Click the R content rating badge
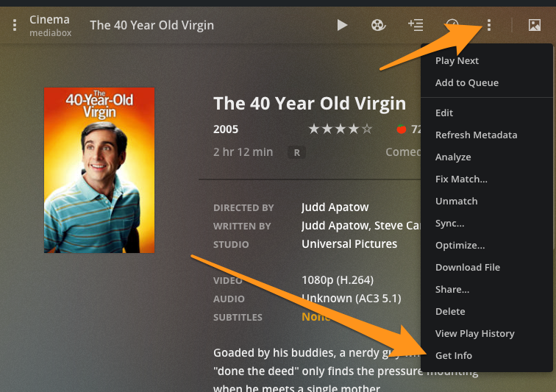The height and width of the screenshot is (392, 556). 297,152
